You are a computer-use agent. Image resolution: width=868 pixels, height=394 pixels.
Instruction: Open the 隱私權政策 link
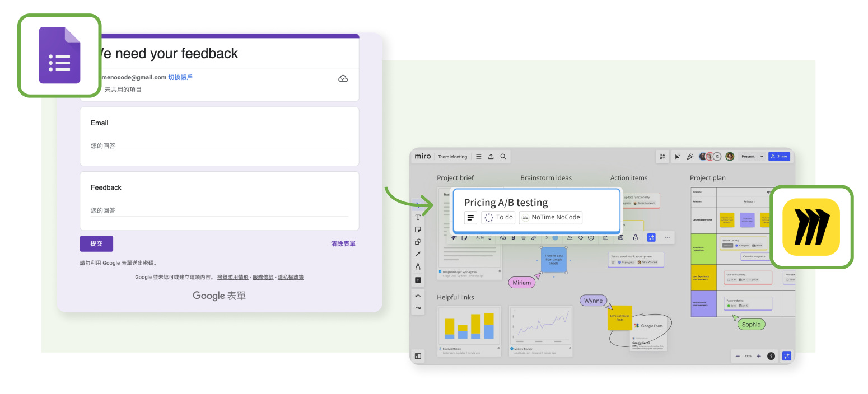tap(291, 277)
